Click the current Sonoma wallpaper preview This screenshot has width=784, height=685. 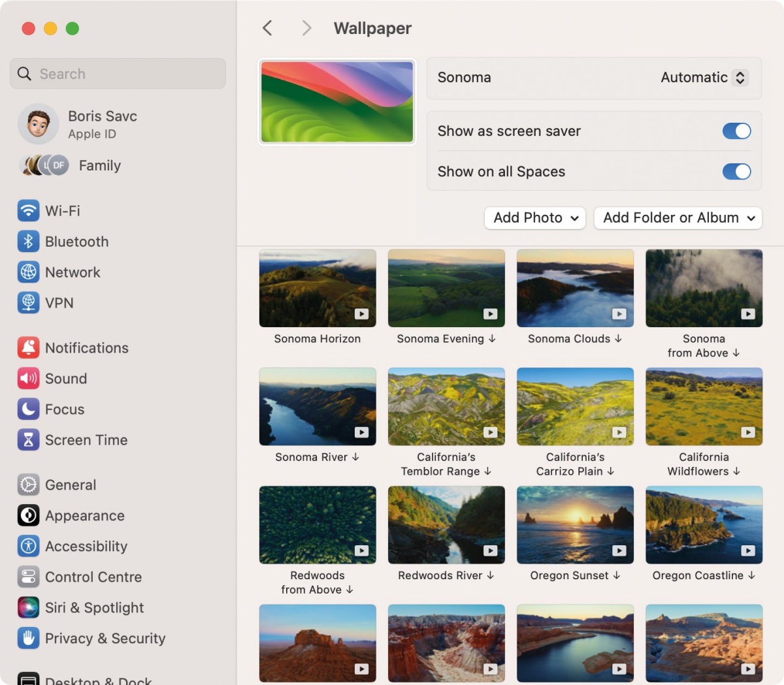pyautogui.click(x=337, y=102)
